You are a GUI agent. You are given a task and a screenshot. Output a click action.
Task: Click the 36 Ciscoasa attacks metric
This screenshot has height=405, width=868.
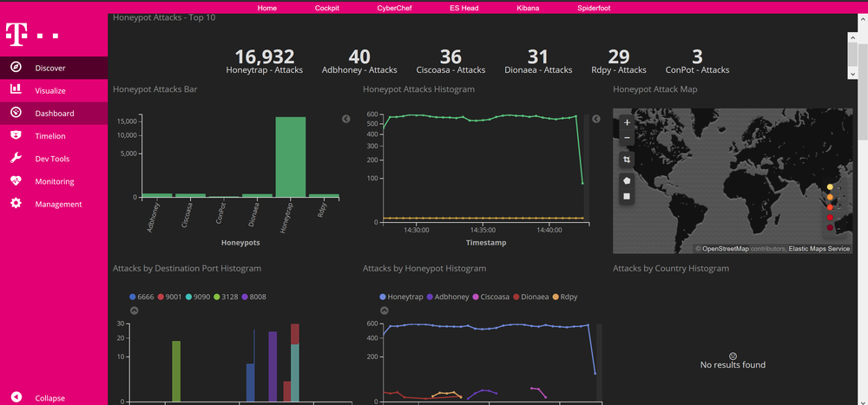coord(450,61)
